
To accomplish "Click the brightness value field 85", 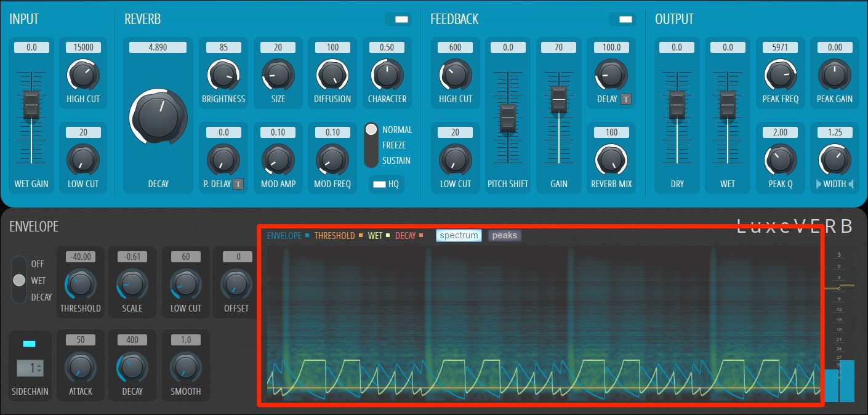I will click(x=223, y=47).
